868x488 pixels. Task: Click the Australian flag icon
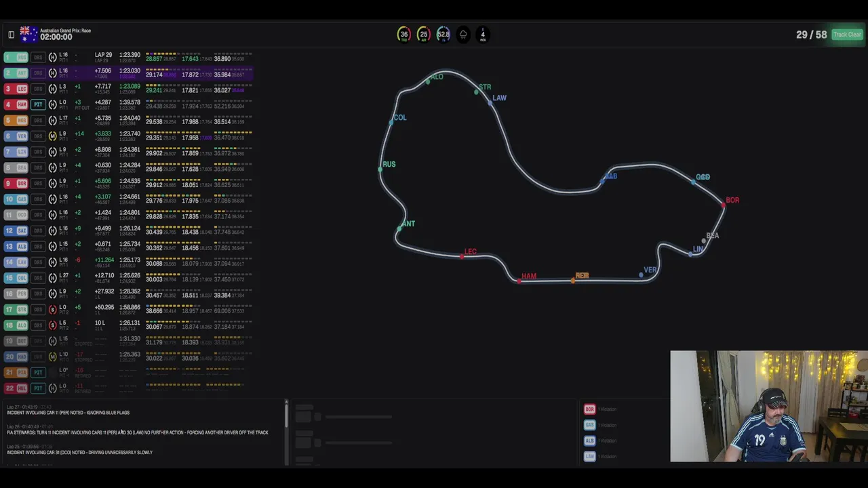pos(29,34)
